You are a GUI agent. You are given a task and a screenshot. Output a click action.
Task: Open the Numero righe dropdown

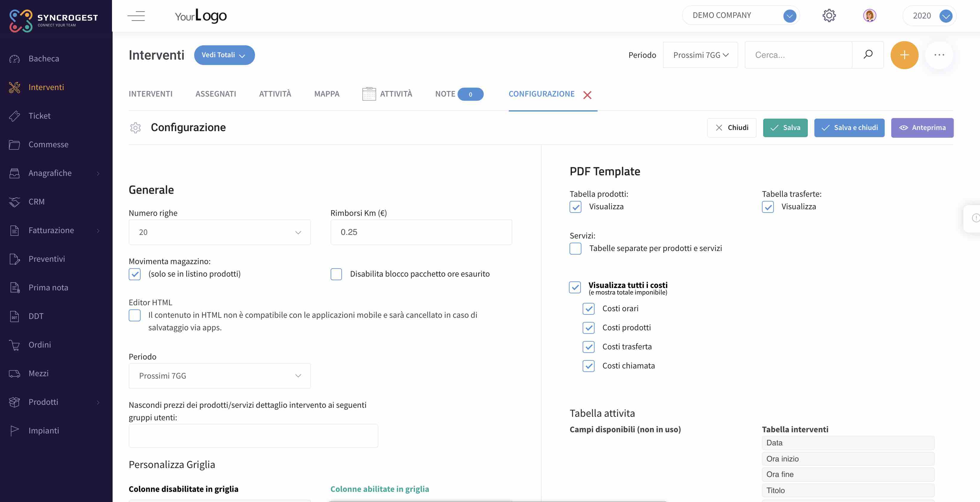click(x=220, y=232)
